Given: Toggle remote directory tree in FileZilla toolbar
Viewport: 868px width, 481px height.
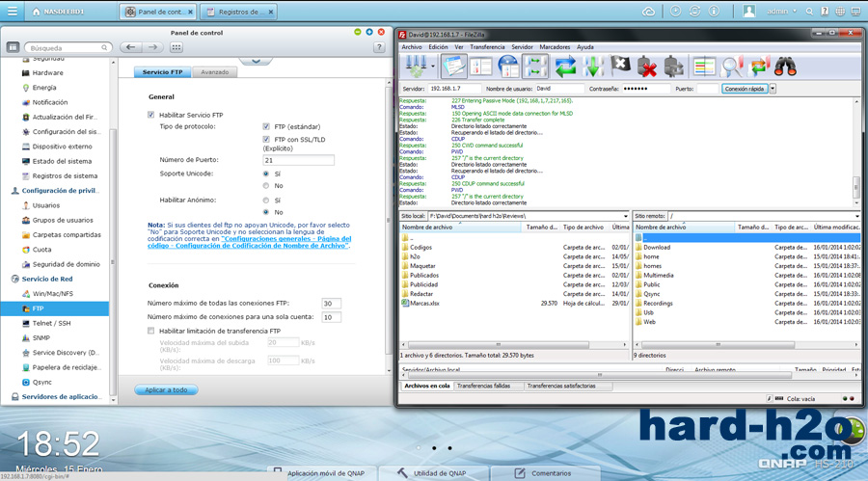Looking at the screenshot, I should [508, 67].
